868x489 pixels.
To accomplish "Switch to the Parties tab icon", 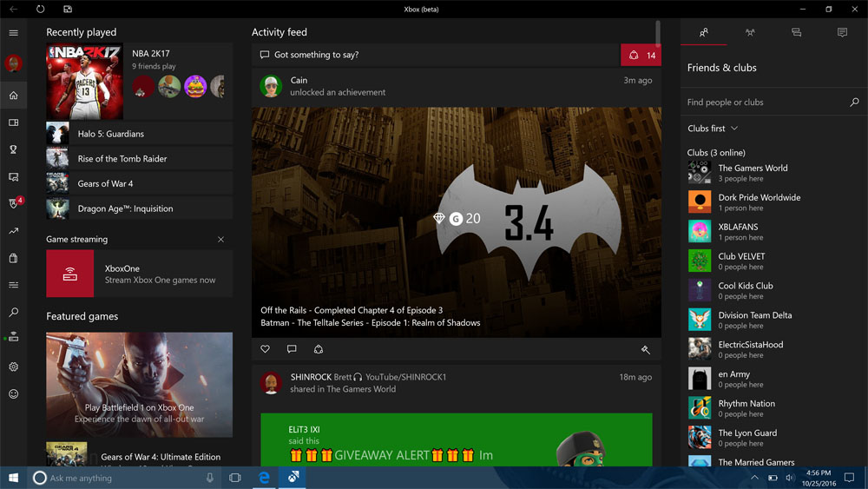I will click(750, 33).
